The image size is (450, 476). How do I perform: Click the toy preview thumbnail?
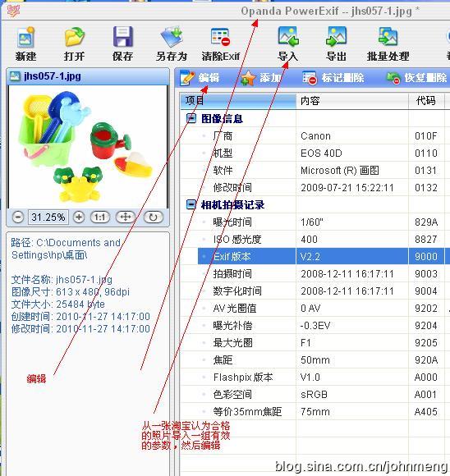tap(88, 146)
